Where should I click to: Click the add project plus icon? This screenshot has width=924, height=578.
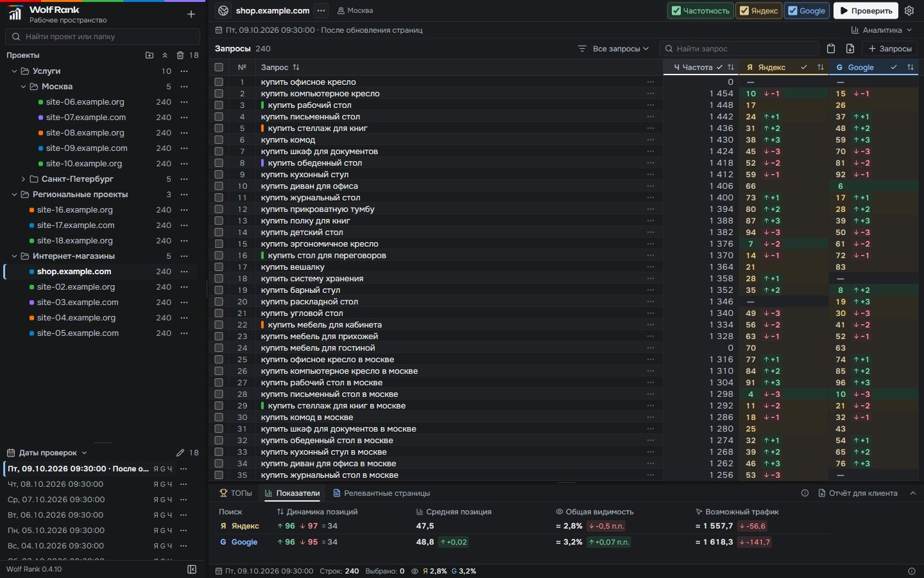(191, 14)
